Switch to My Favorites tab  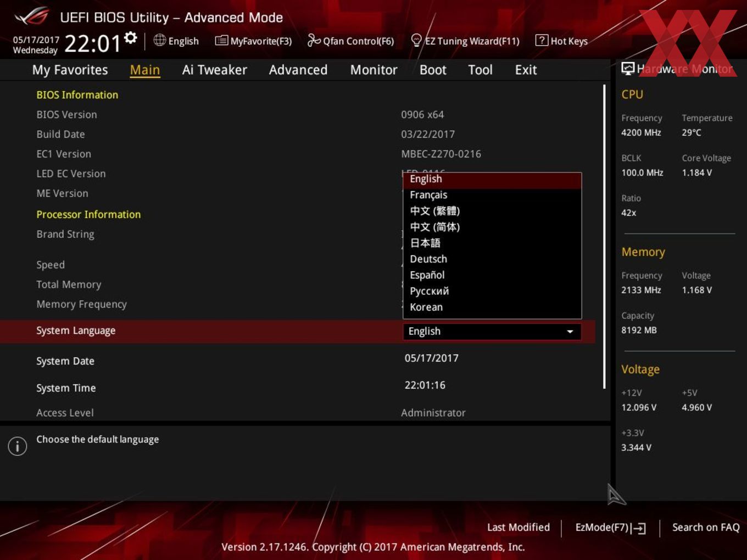tap(70, 70)
